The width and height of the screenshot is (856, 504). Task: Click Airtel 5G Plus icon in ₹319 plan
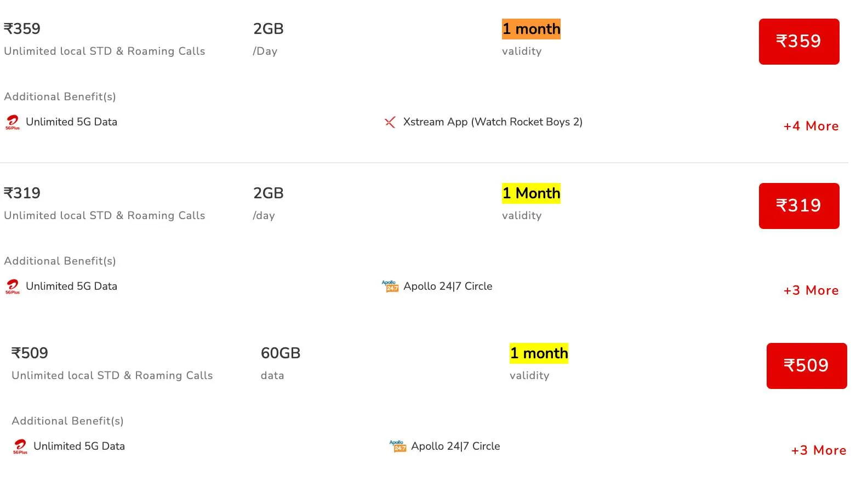click(13, 287)
